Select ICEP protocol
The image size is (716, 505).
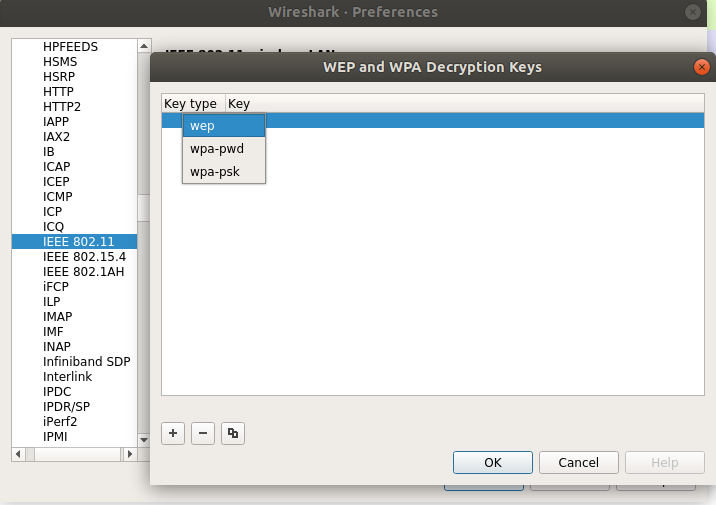(x=56, y=182)
